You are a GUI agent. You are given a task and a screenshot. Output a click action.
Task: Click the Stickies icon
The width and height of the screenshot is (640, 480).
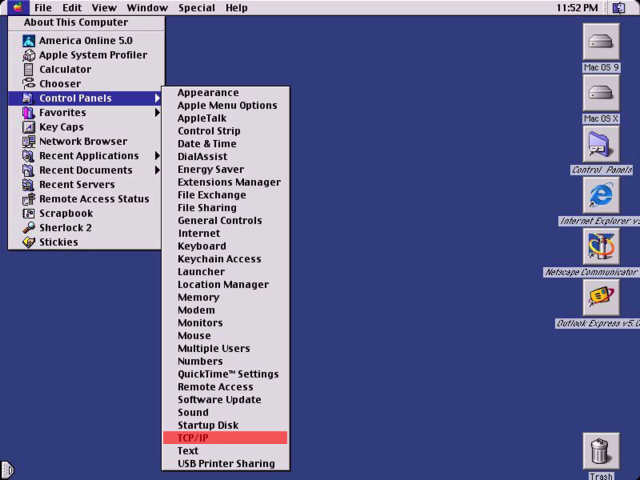(x=29, y=242)
